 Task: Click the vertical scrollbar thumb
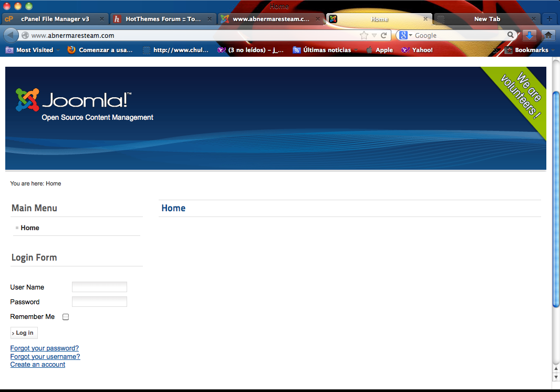[x=556, y=199]
